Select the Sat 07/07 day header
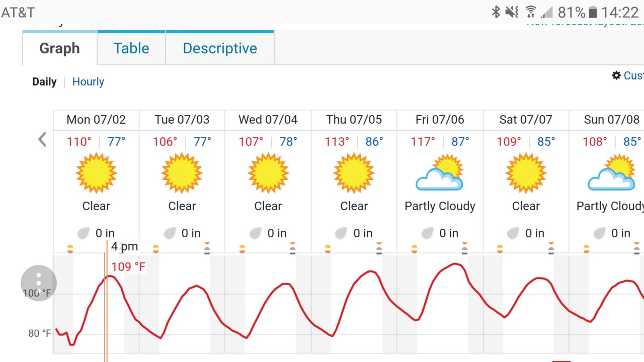 [526, 120]
